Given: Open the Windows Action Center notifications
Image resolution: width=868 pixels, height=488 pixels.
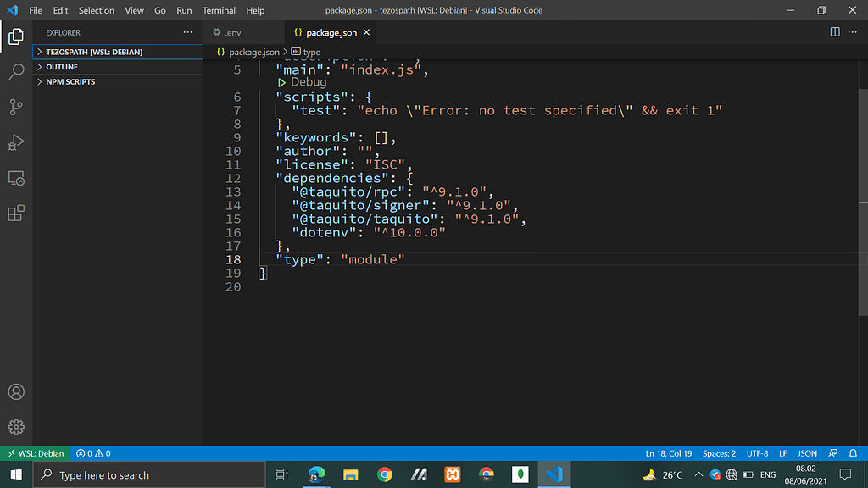Looking at the screenshot, I should (x=845, y=474).
